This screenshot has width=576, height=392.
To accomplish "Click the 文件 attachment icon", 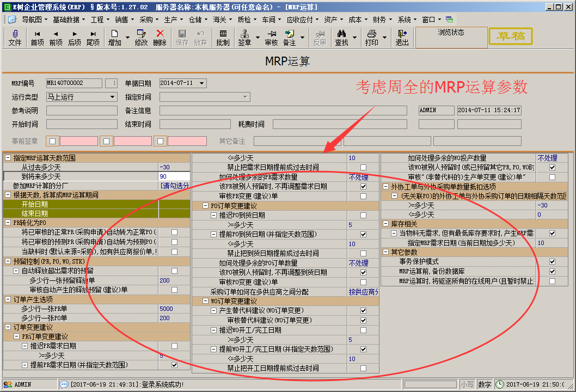I will click(15, 34).
